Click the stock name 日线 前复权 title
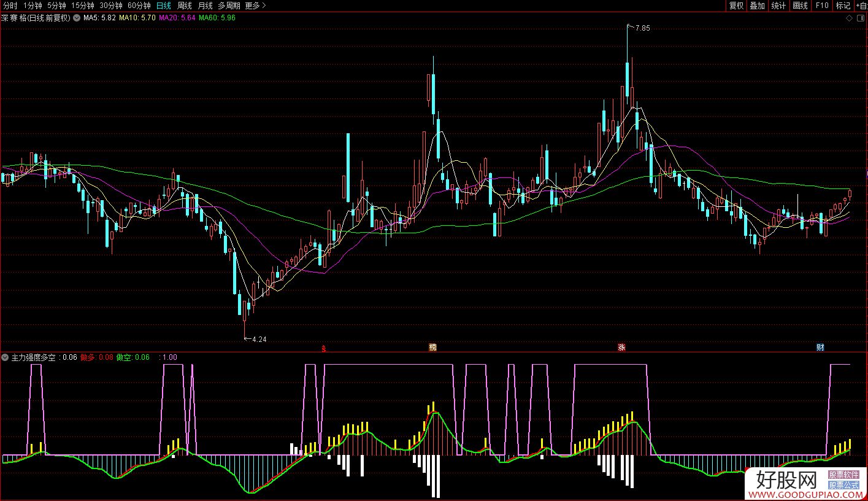 point(36,18)
